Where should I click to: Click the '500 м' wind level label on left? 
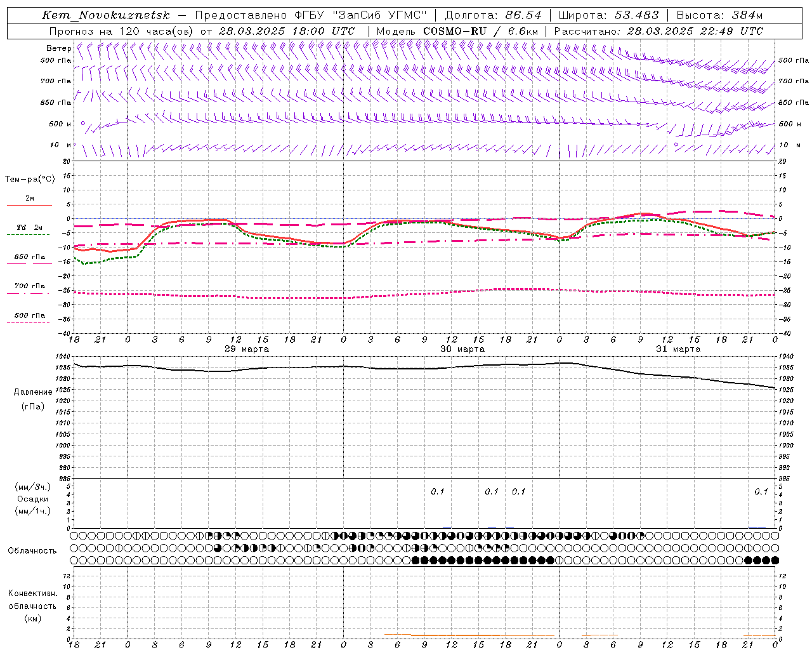[x=60, y=124]
